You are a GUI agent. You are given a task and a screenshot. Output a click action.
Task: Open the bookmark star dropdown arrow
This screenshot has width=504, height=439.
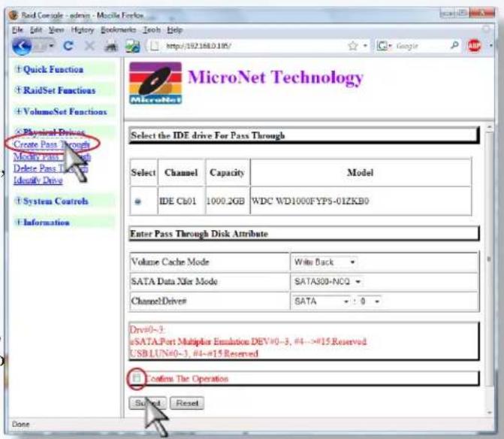(366, 46)
